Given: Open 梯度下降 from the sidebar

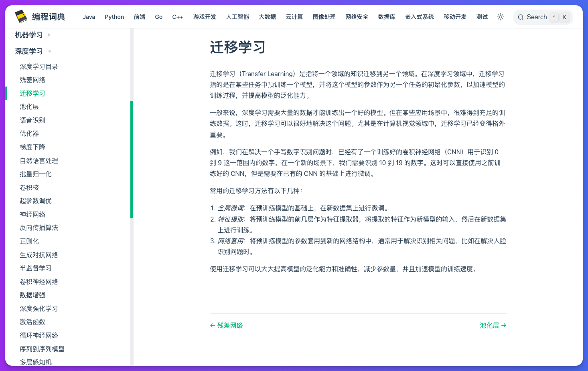Looking at the screenshot, I should [32, 147].
